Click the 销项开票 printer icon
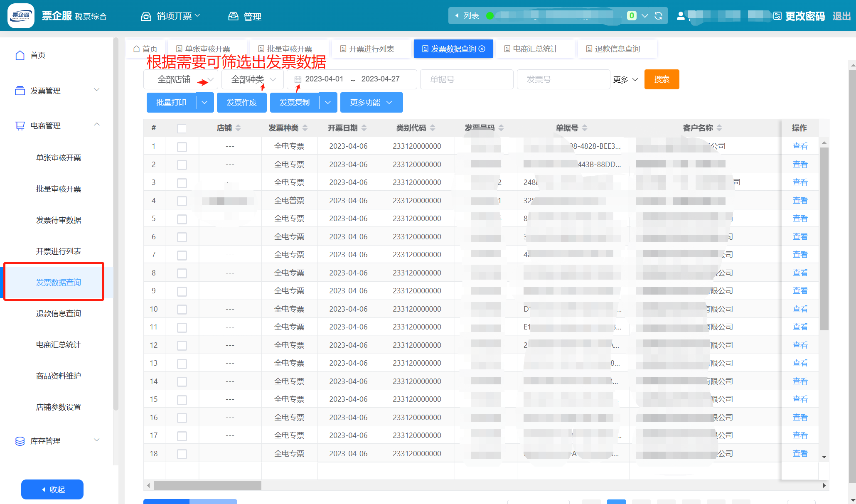This screenshot has width=856, height=504. [x=146, y=16]
